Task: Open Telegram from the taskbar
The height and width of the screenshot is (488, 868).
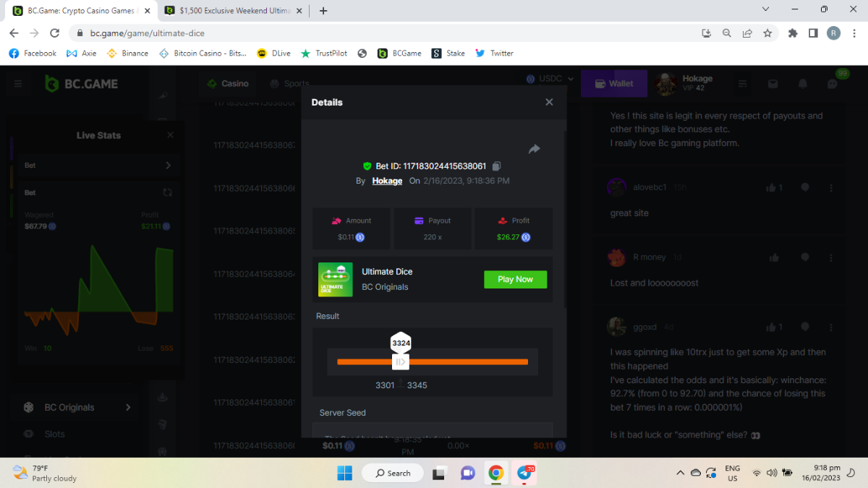Action: [524, 474]
